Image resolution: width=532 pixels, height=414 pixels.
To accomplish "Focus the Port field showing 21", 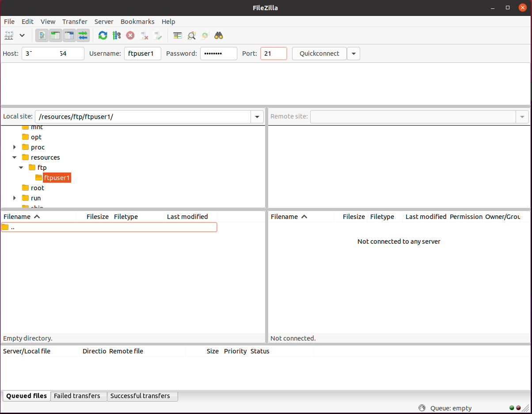I will coord(274,54).
